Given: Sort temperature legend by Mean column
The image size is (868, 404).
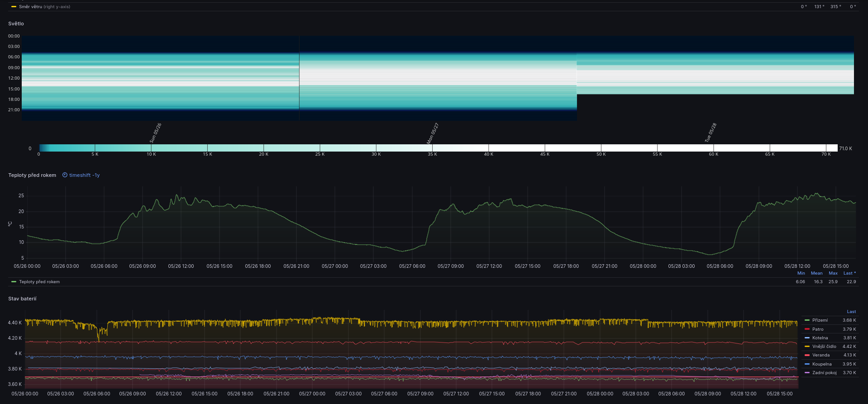Looking at the screenshot, I should point(816,273).
